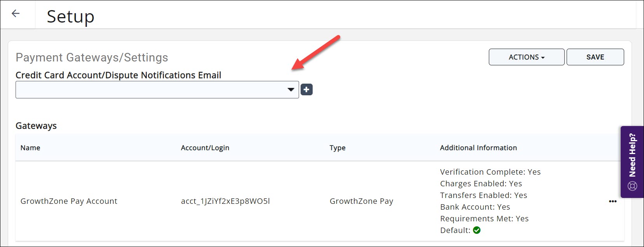Click the Verification Complete: Yes text
Screen dimensions: 644x247
point(490,172)
